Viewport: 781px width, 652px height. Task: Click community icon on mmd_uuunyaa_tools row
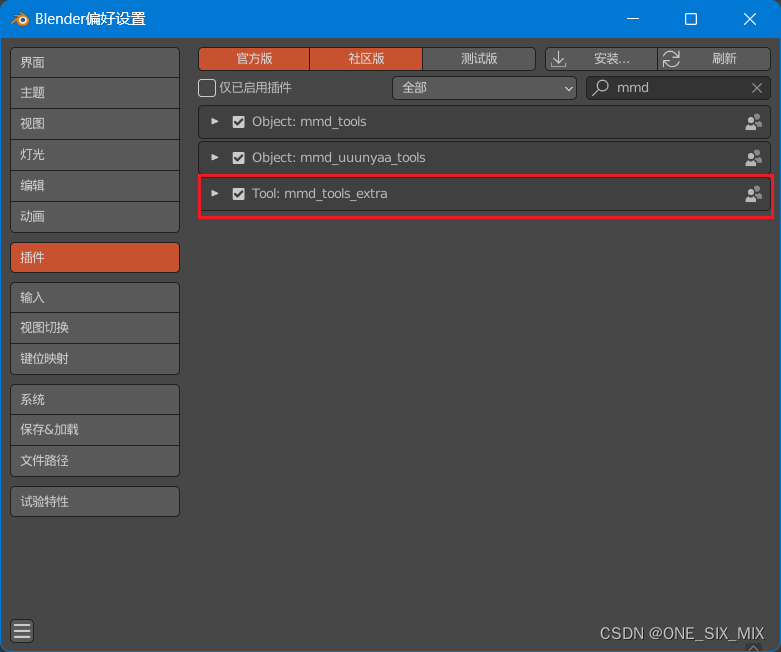753,158
